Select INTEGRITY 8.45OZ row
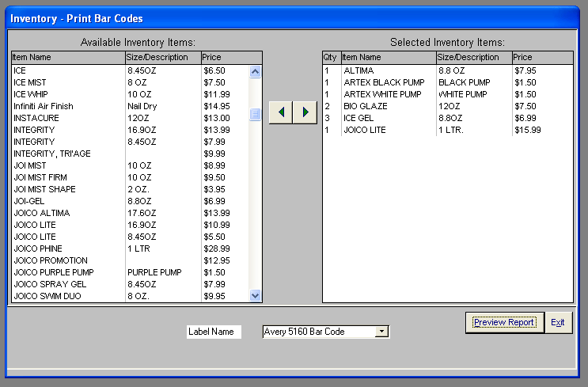The image size is (588, 387). click(131, 142)
